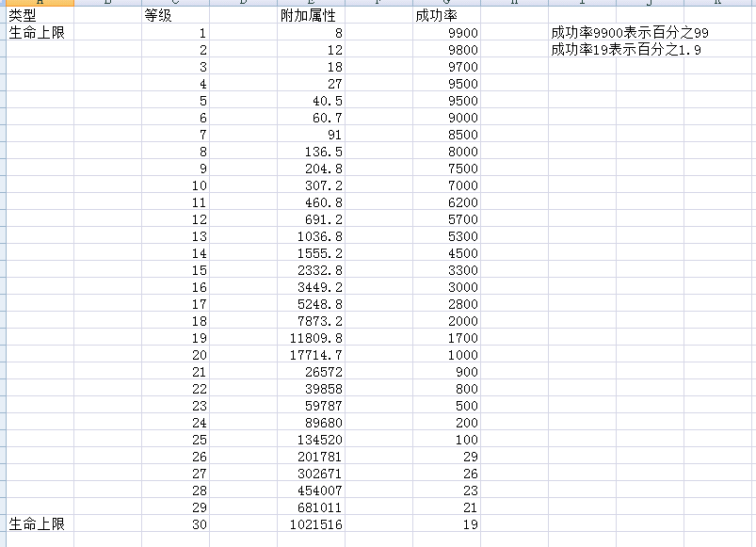
Task: Select the first 生命上限 cell in row two
Action: [x=37, y=33]
